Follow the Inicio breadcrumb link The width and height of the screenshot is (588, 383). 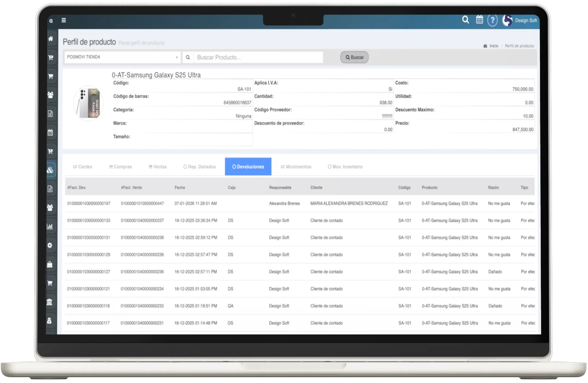click(x=493, y=46)
